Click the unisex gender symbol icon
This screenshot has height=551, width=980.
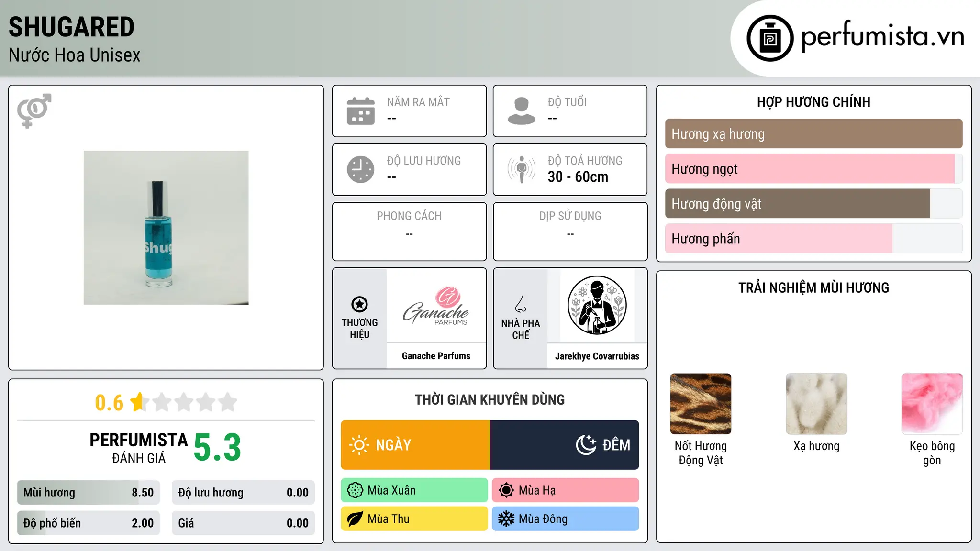pyautogui.click(x=34, y=110)
